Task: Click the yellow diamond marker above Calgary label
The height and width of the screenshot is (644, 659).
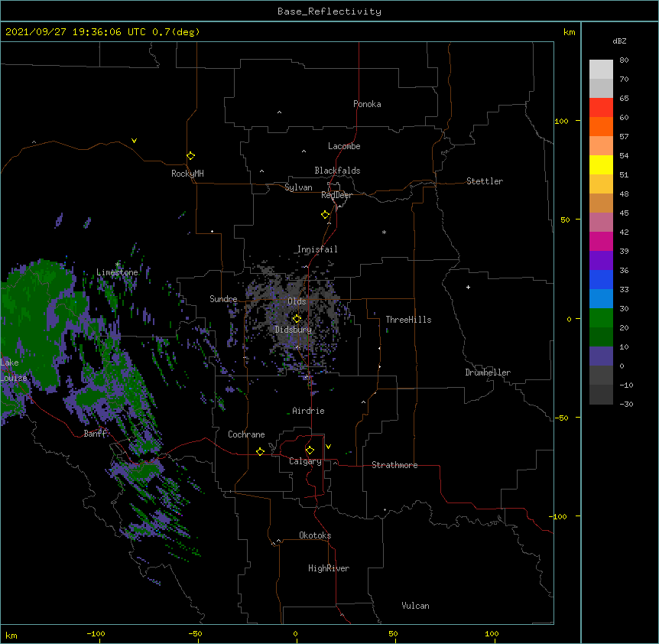Action: point(310,450)
